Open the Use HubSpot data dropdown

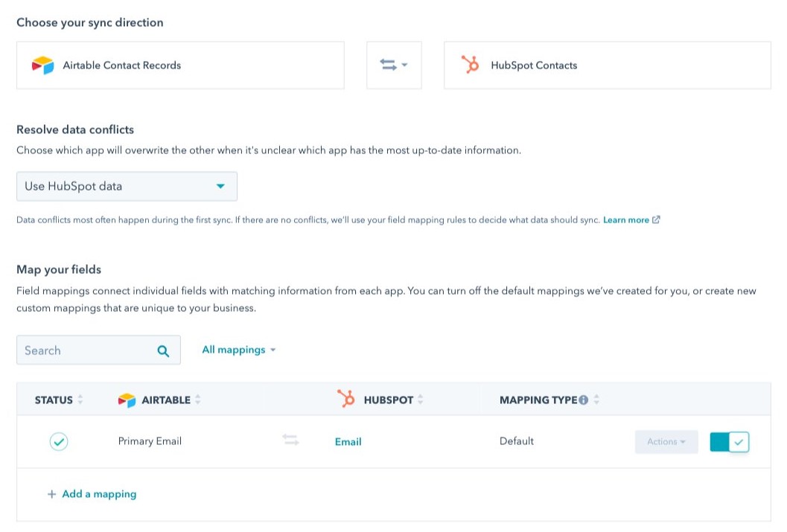(x=127, y=187)
